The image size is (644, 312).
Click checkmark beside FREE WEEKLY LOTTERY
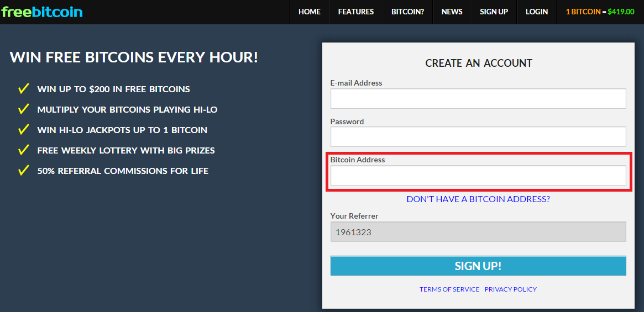click(x=23, y=150)
